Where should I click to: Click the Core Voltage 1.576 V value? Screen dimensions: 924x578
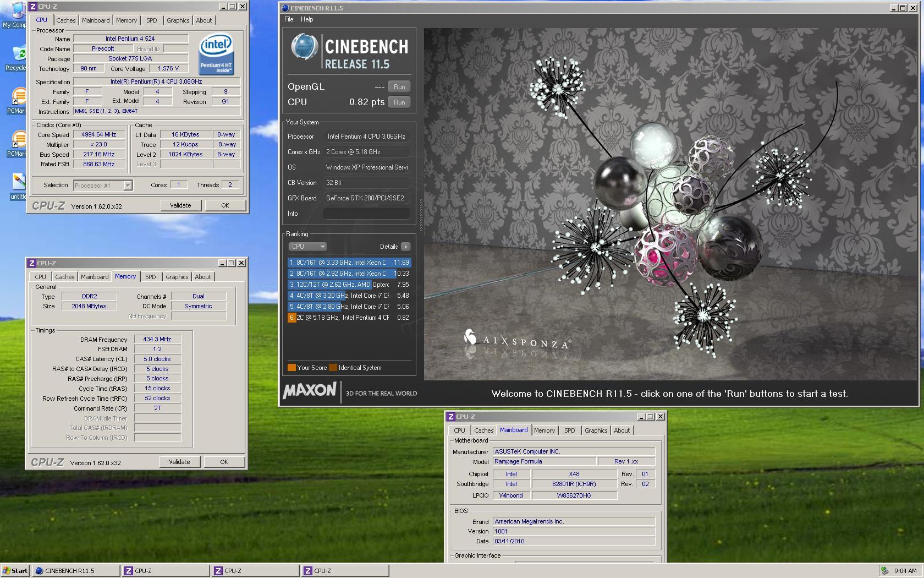168,68
